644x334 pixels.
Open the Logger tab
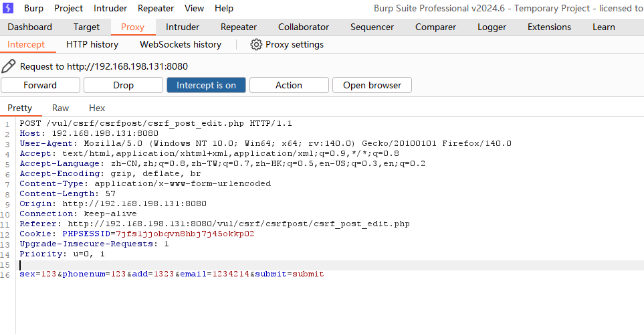(492, 27)
